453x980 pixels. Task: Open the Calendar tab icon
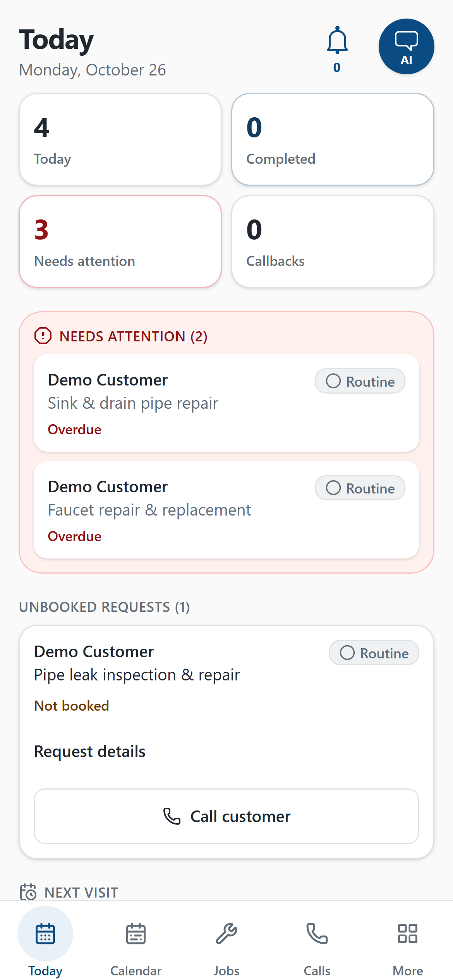pos(136,934)
